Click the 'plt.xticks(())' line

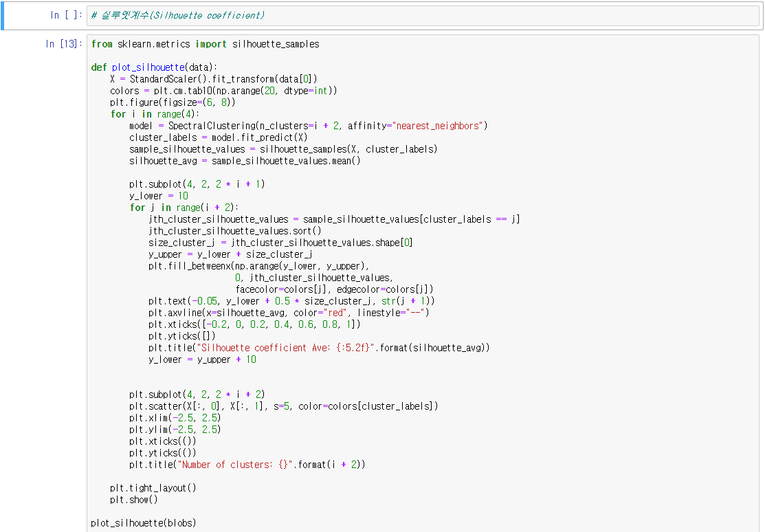pos(163,442)
